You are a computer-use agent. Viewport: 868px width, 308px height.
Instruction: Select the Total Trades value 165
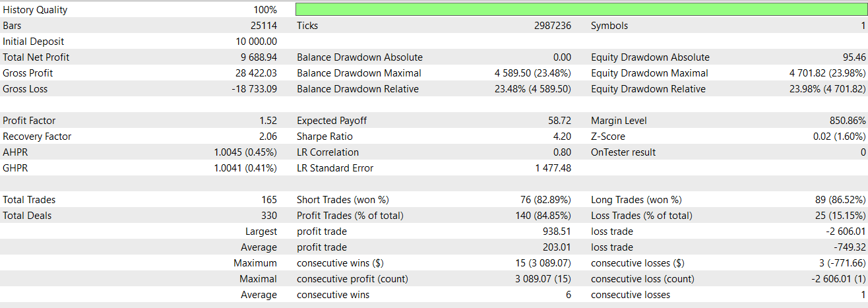click(268, 200)
